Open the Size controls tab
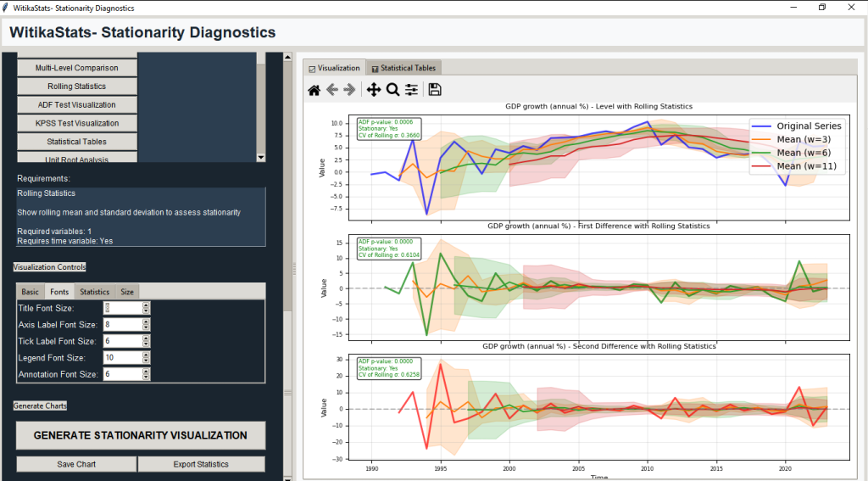The width and height of the screenshot is (868, 481). coord(127,292)
